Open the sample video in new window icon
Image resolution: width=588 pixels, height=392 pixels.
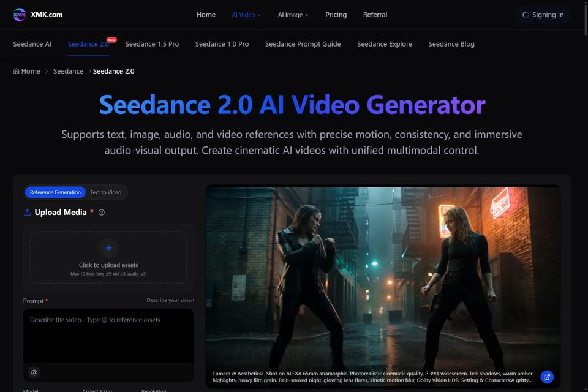point(547,377)
